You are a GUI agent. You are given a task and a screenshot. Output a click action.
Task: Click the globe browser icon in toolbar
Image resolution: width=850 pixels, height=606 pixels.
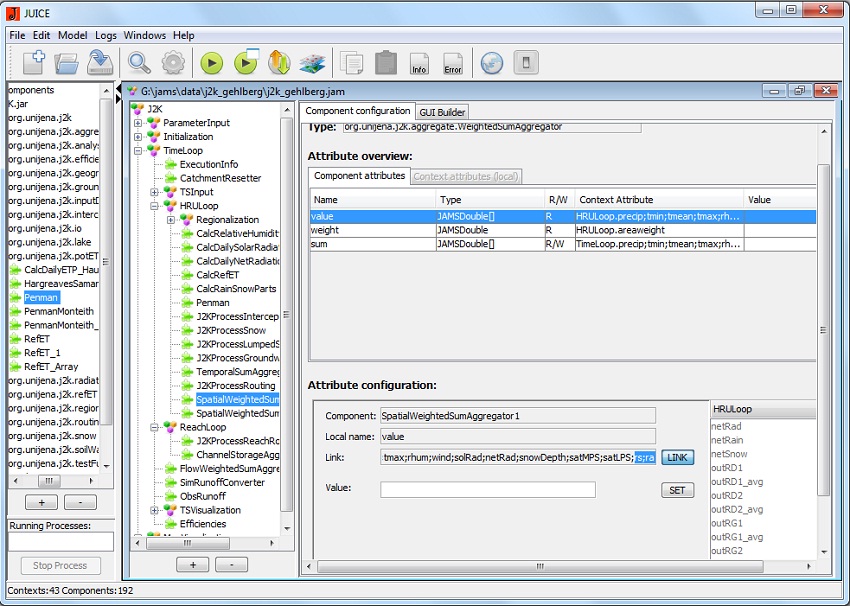[491, 63]
